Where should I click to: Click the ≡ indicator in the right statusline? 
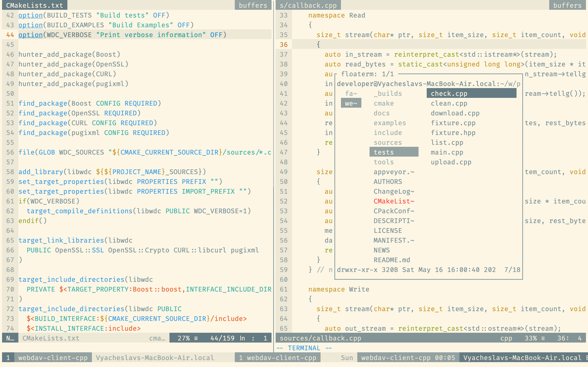(x=543, y=338)
